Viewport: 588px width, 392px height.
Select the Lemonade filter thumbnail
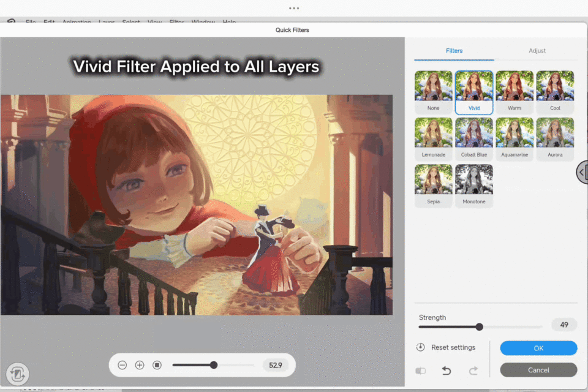point(433,139)
